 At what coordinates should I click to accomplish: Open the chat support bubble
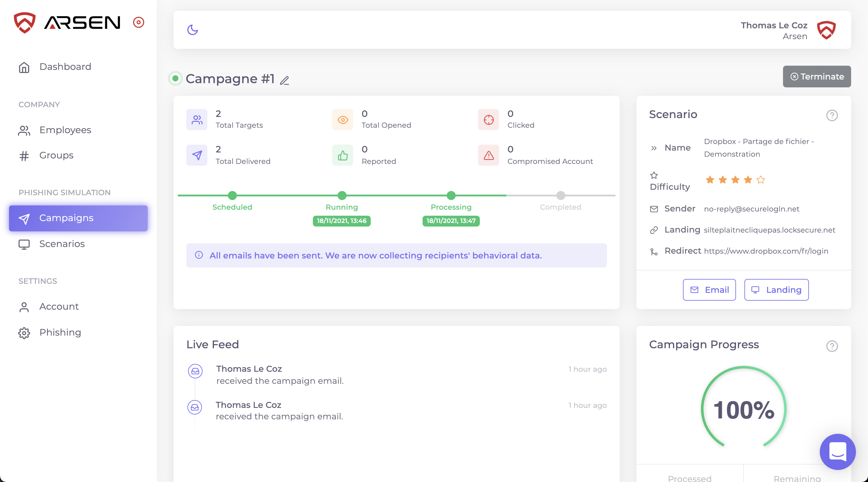pos(838,452)
